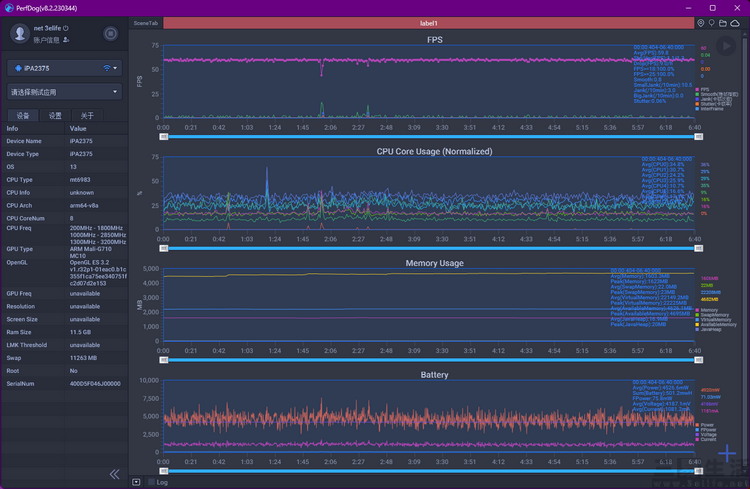Screen dimensions: 750x489
Task: Click the FPS chart title
Action: (x=434, y=40)
